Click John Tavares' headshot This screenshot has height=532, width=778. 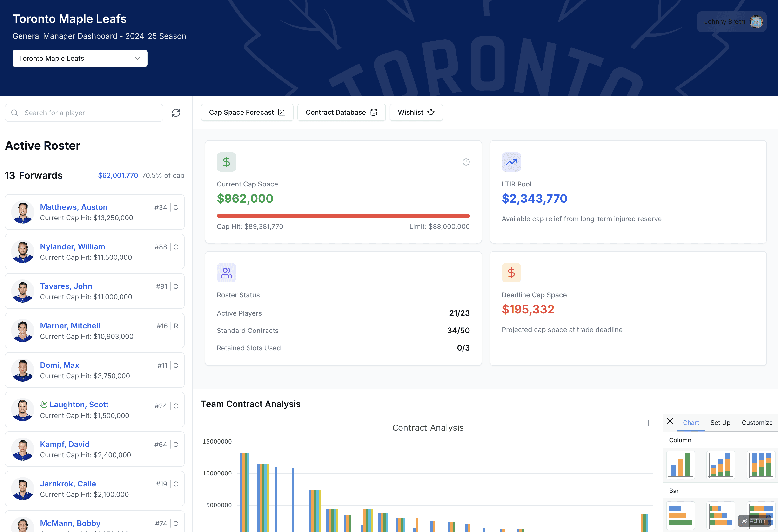tap(22, 291)
